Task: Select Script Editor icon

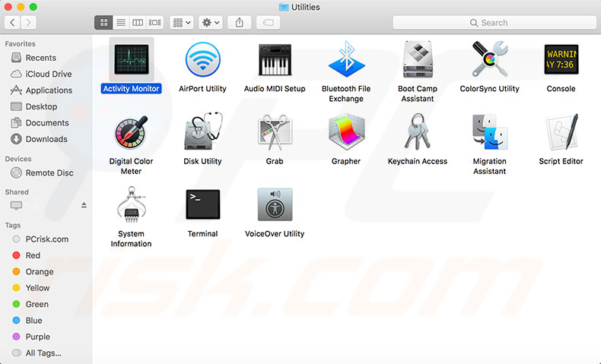Action: point(561,132)
